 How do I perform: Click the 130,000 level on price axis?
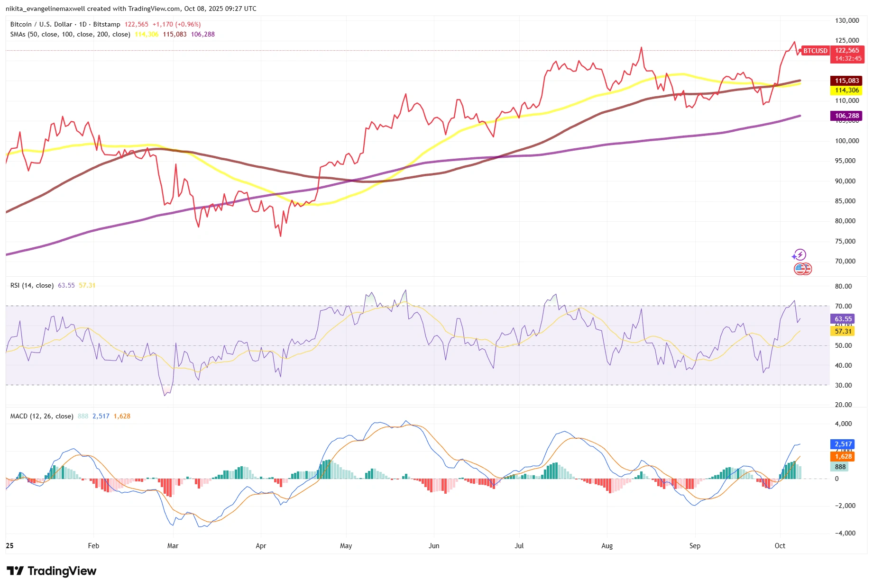point(846,20)
